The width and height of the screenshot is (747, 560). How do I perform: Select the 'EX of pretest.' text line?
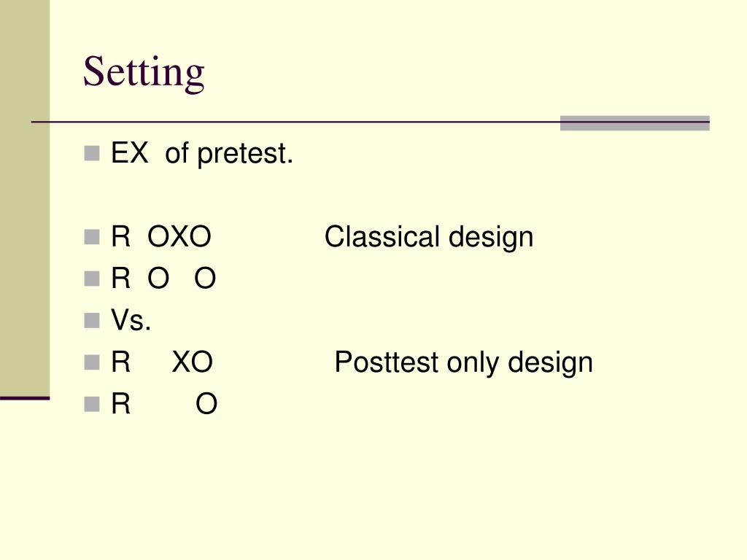point(202,154)
